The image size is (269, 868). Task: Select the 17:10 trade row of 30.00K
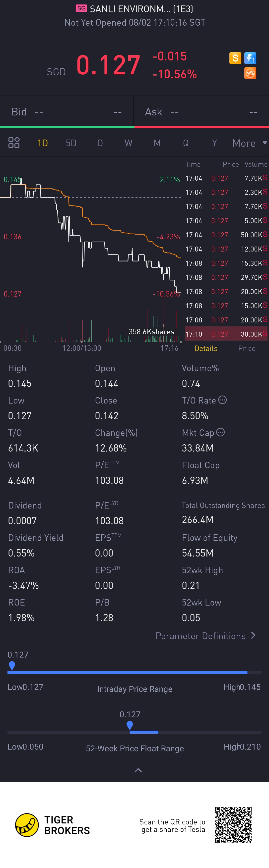pos(226,334)
